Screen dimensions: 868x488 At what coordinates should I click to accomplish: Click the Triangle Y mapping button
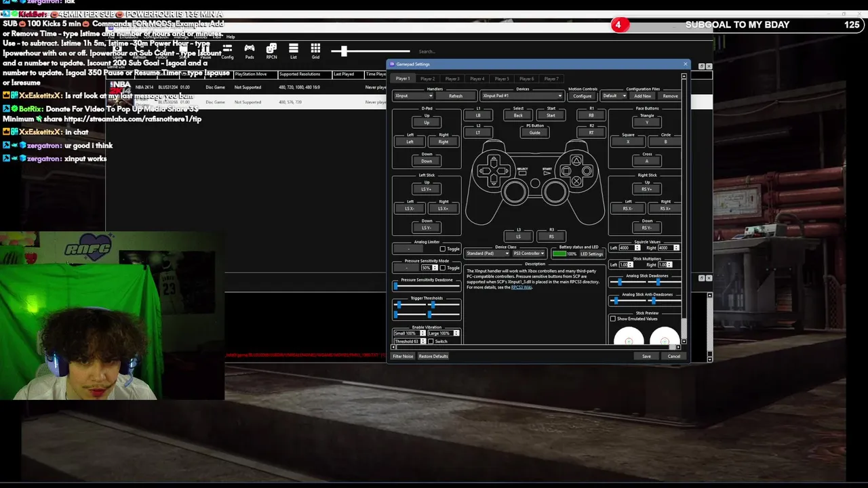pyautogui.click(x=647, y=123)
